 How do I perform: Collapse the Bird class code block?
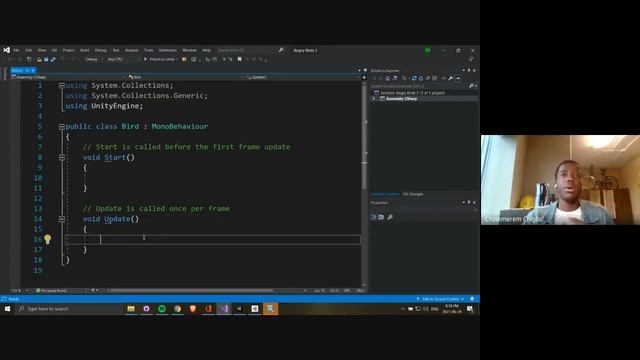62,127
